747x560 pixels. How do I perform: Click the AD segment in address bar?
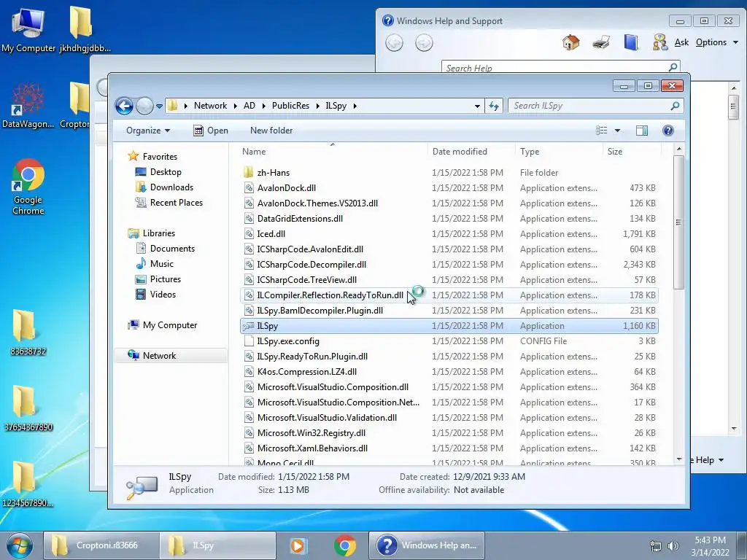tap(249, 106)
